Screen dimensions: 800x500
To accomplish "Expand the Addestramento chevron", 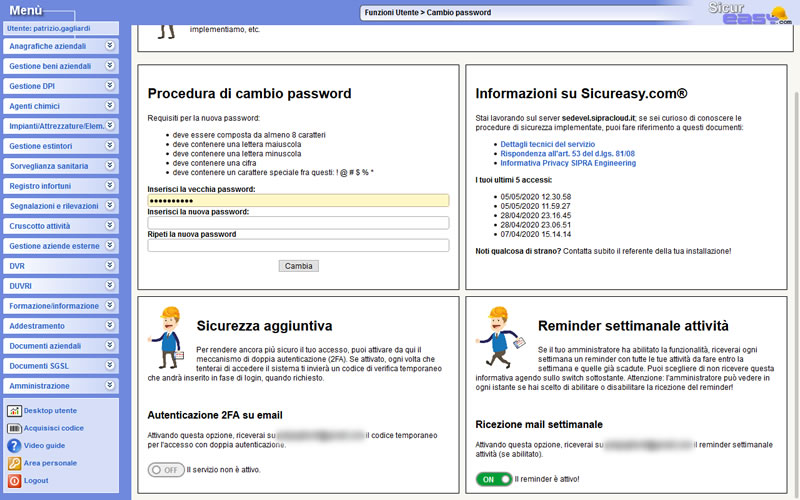I will point(110,325).
